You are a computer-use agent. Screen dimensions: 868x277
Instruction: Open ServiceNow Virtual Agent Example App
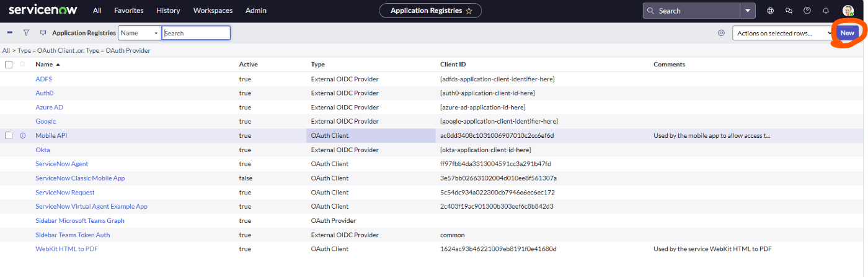click(x=91, y=206)
